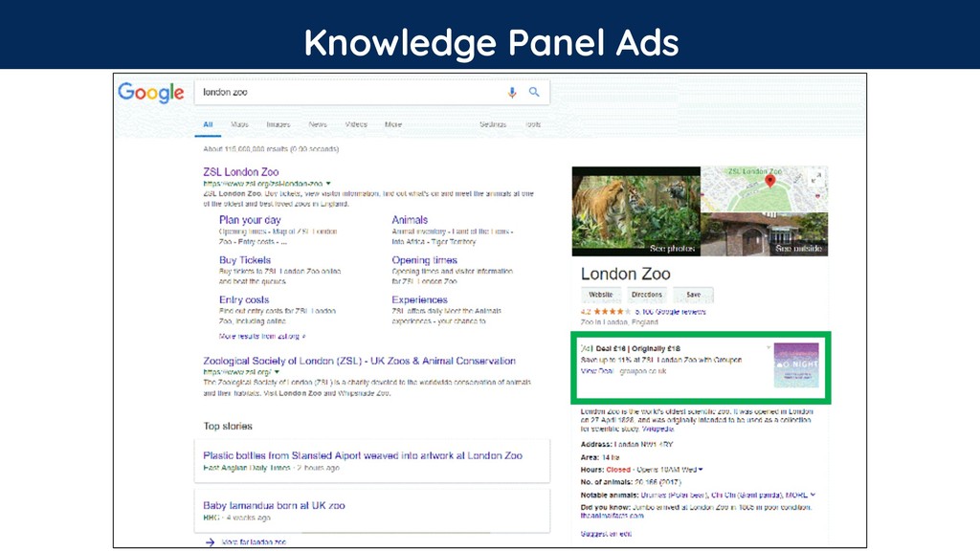Click the red map pin marker
Screen dimensions: 980x551
click(x=770, y=181)
